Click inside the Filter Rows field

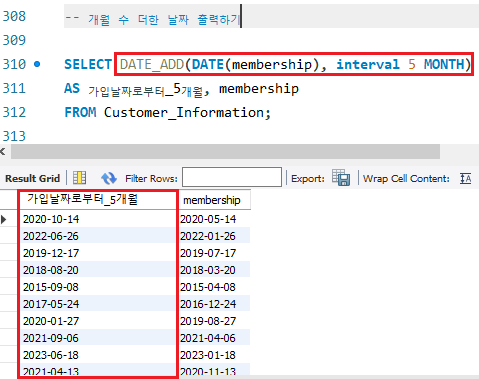pos(232,177)
